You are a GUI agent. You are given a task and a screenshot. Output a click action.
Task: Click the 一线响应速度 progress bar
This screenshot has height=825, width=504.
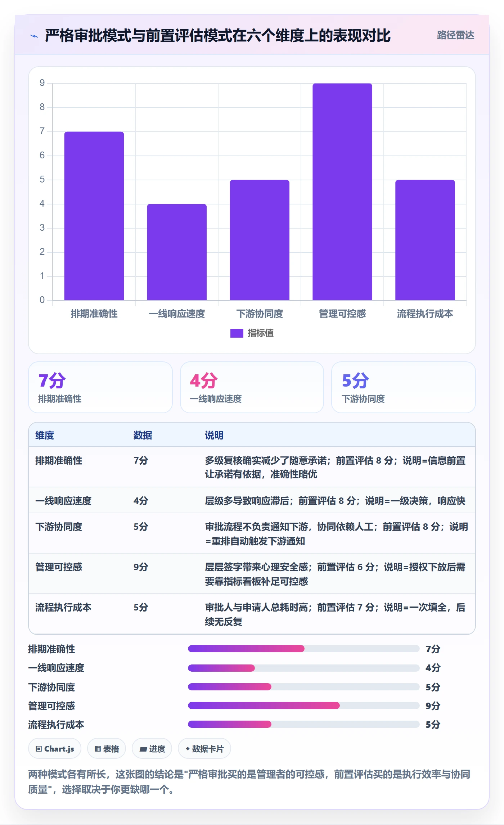point(303,668)
